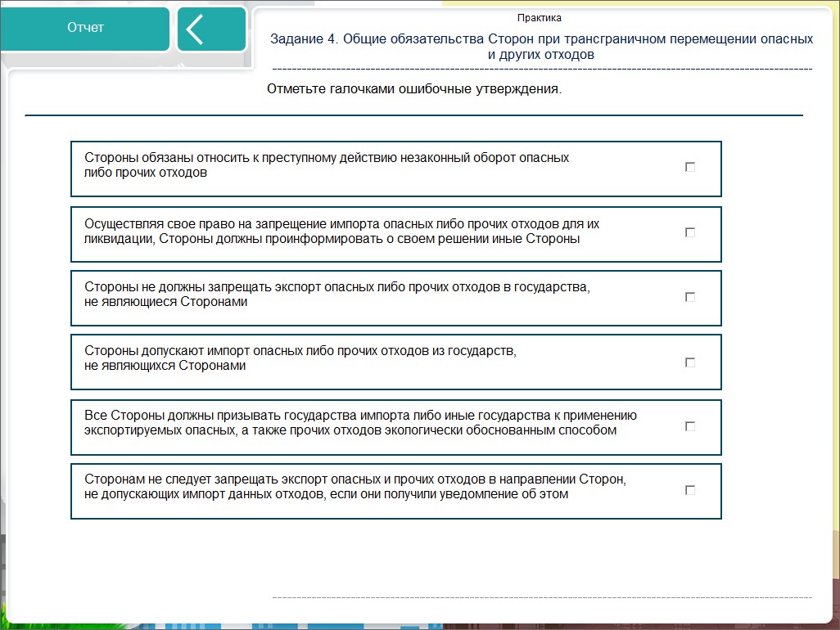Click statement 'Все Стороны должны призывать государства импорта'
Image resolution: width=840 pixels, height=630 pixels.
click(x=360, y=423)
